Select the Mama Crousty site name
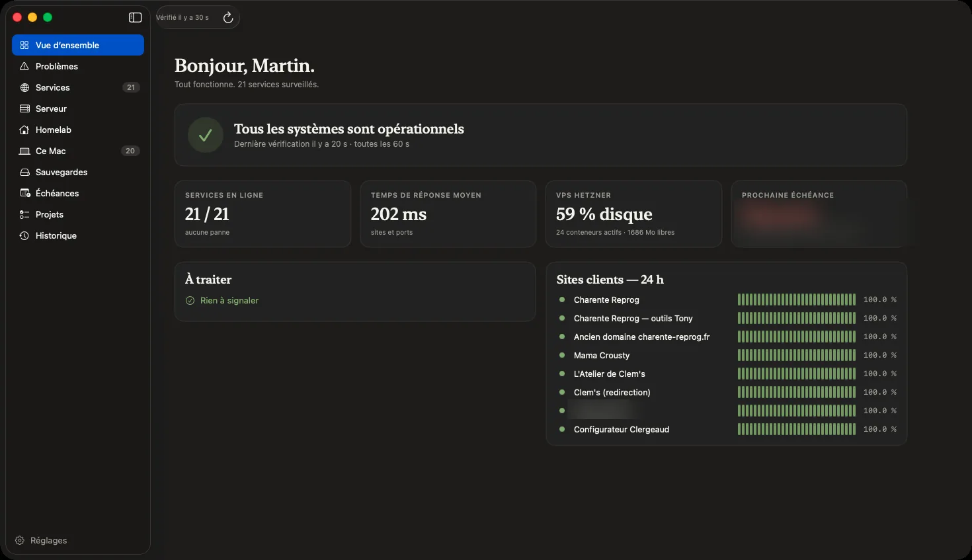Viewport: 972px width, 560px height. tap(602, 355)
